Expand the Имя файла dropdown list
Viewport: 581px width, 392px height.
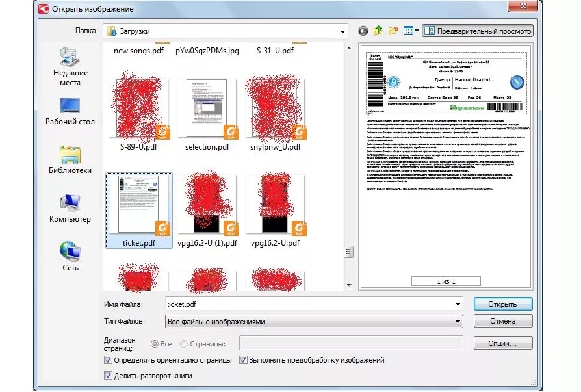458,304
